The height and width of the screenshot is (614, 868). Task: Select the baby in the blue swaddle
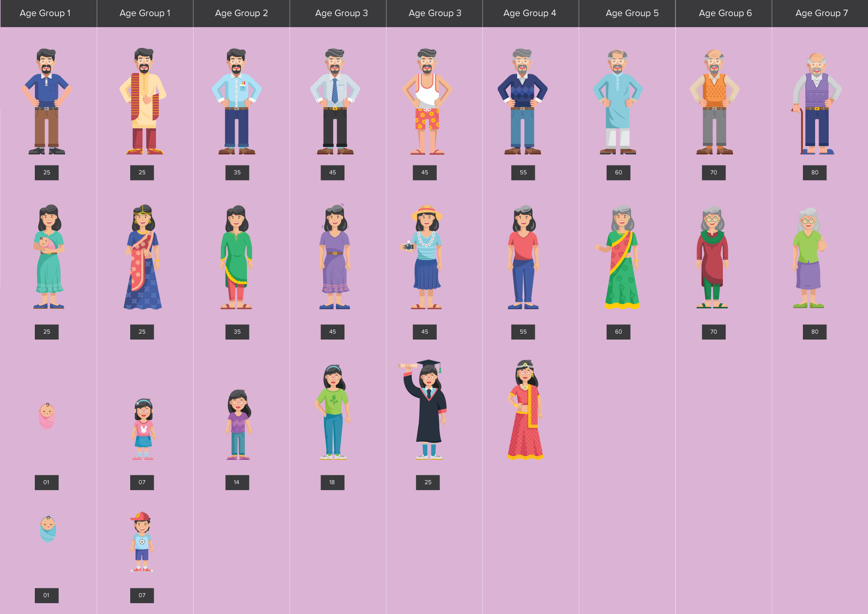[x=47, y=529]
